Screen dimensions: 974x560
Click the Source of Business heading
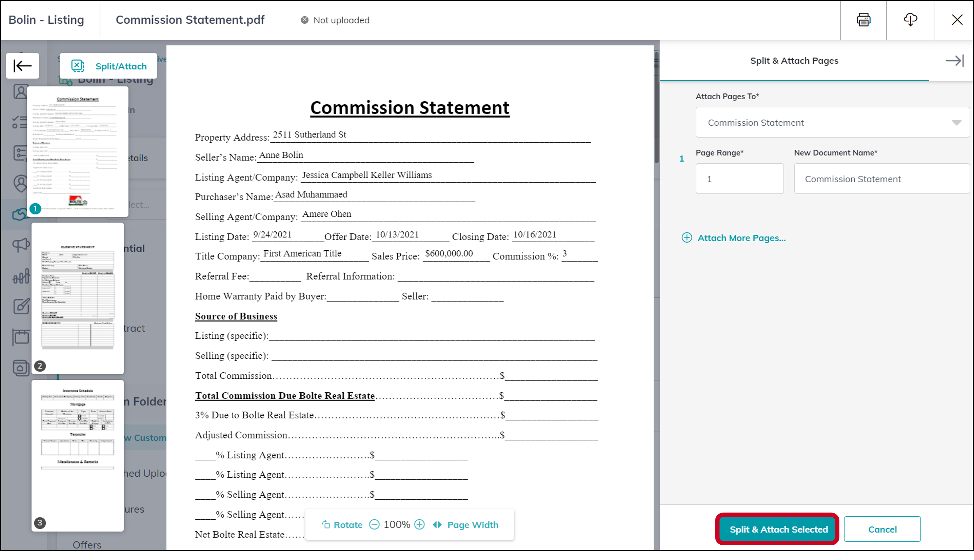tap(236, 316)
